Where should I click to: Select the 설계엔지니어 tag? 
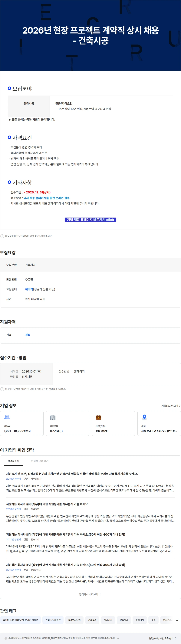[x=74, y=620]
